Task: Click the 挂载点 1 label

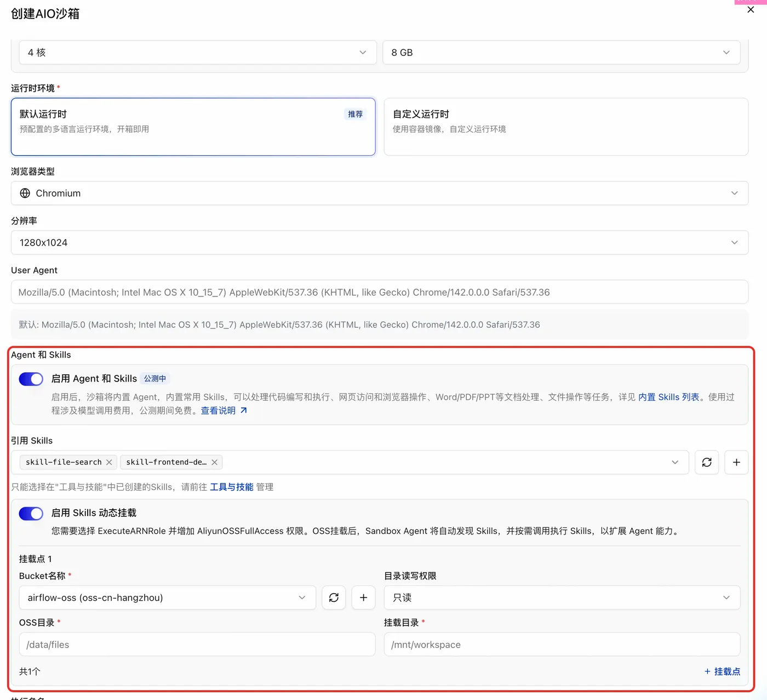Action: 36,559
